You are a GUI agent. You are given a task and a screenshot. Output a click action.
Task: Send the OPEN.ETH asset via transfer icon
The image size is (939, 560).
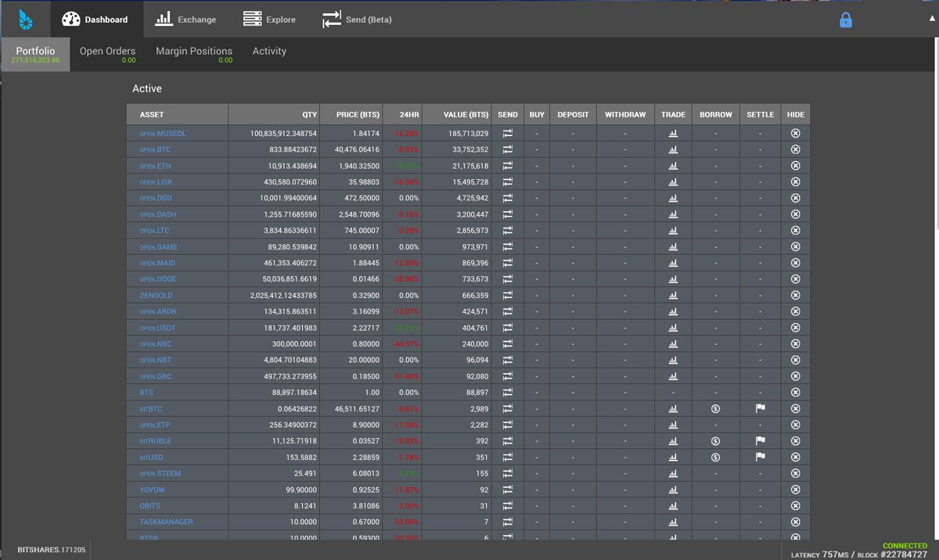tap(507, 166)
